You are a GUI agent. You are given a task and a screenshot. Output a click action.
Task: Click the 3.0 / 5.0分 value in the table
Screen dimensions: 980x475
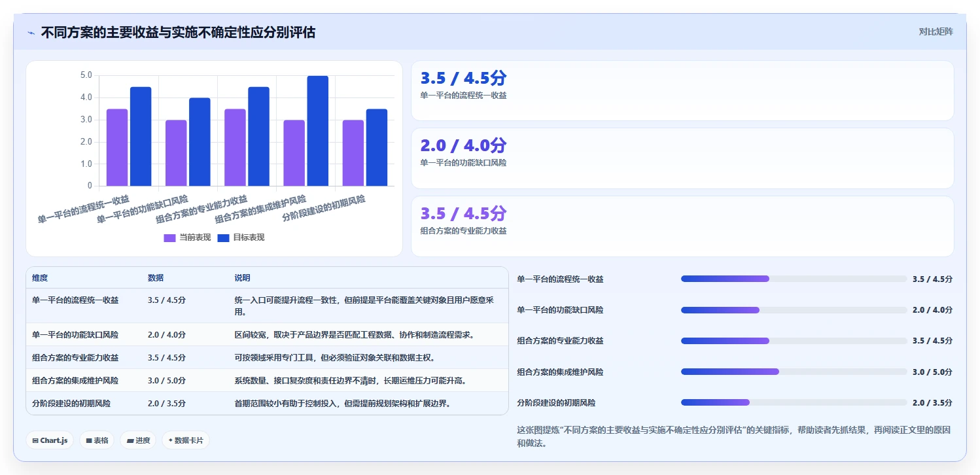pyautogui.click(x=167, y=380)
